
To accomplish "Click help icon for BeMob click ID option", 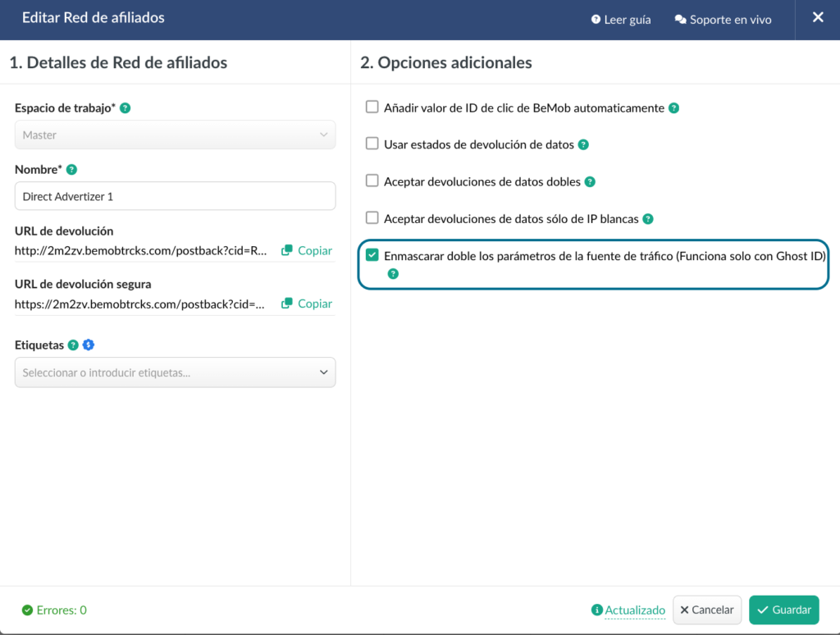I will pyautogui.click(x=673, y=107).
